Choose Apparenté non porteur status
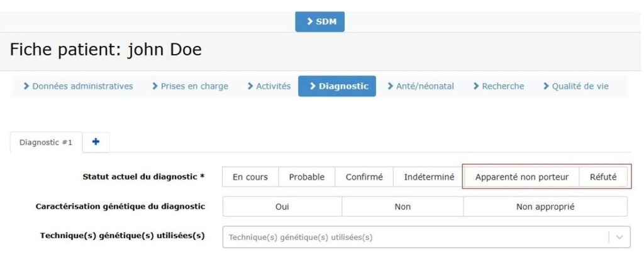Viewport: 644px width, 262px height. pyautogui.click(x=522, y=177)
